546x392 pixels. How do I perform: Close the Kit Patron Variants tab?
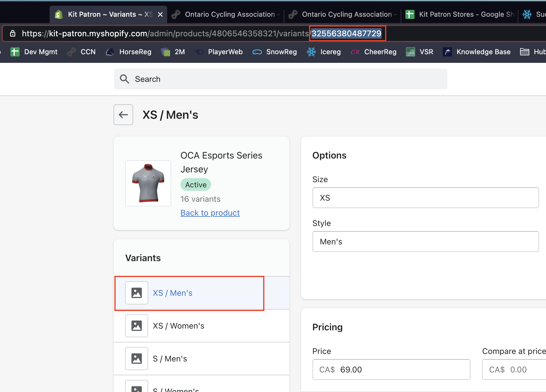pyautogui.click(x=160, y=14)
